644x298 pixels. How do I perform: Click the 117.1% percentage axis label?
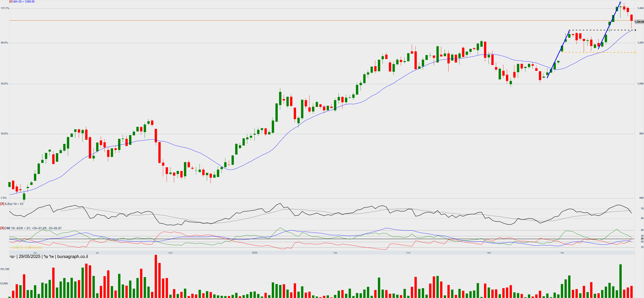click(5, 8)
